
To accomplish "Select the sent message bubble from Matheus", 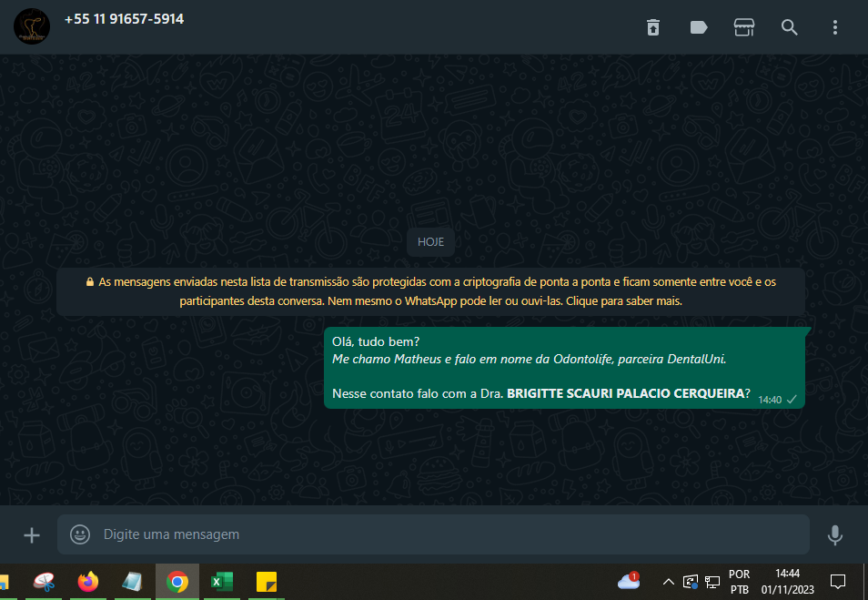I will [x=564, y=368].
